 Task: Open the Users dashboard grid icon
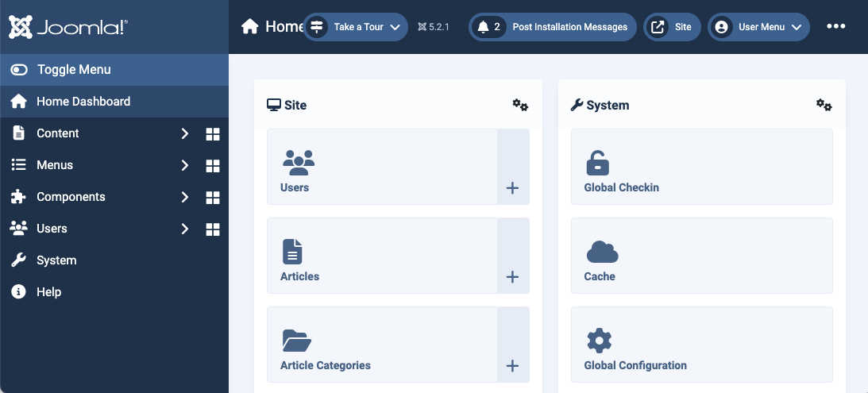[x=213, y=229]
